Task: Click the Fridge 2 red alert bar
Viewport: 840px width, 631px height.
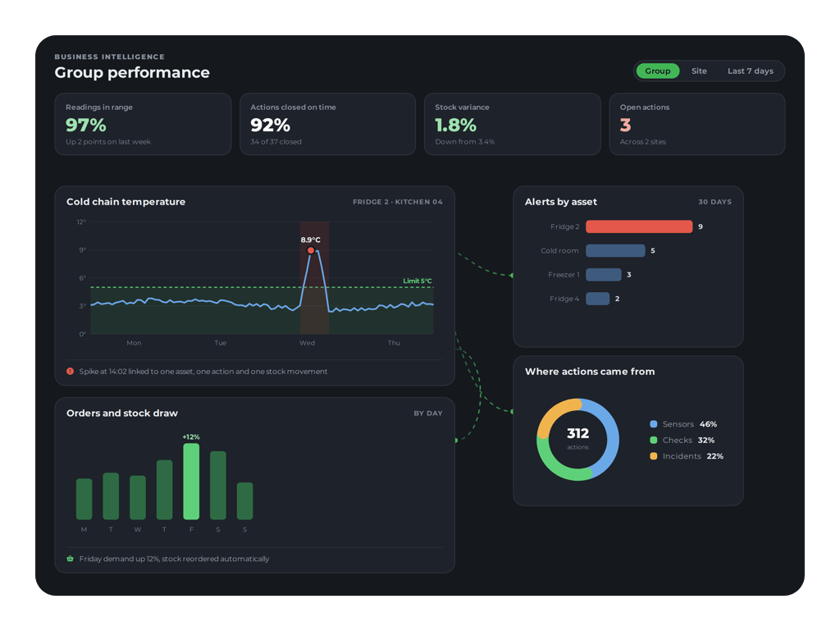Action: (639, 226)
